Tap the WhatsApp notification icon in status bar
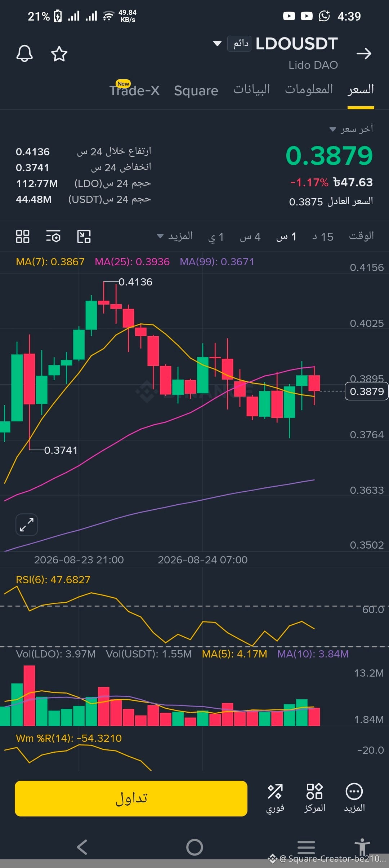389x868 pixels. [x=324, y=16]
